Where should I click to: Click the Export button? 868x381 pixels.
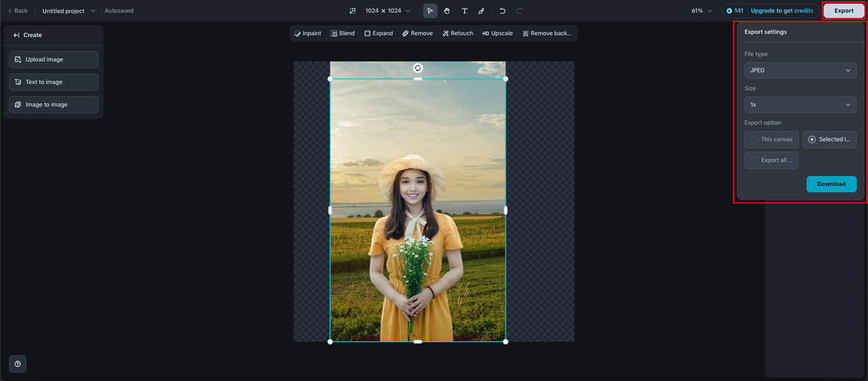(x=844, y=11)
